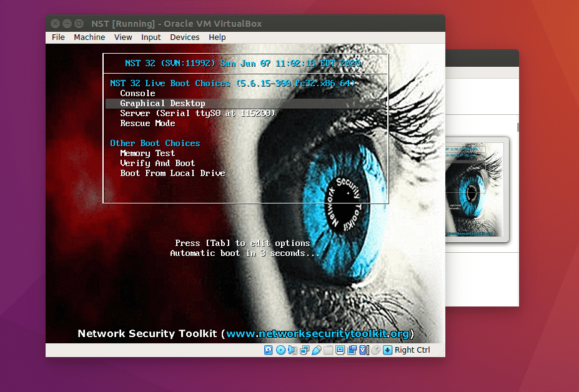Image resolution: width=579 pixels, height=392 pixels.
Task: Open the Devices menu
Action: pyautogui.click(x=185, y=37)
